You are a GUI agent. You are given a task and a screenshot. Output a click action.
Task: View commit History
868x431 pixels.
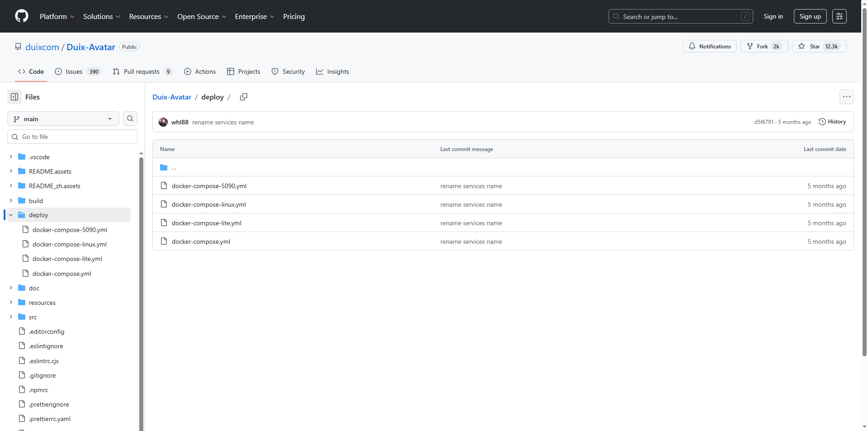832,122
